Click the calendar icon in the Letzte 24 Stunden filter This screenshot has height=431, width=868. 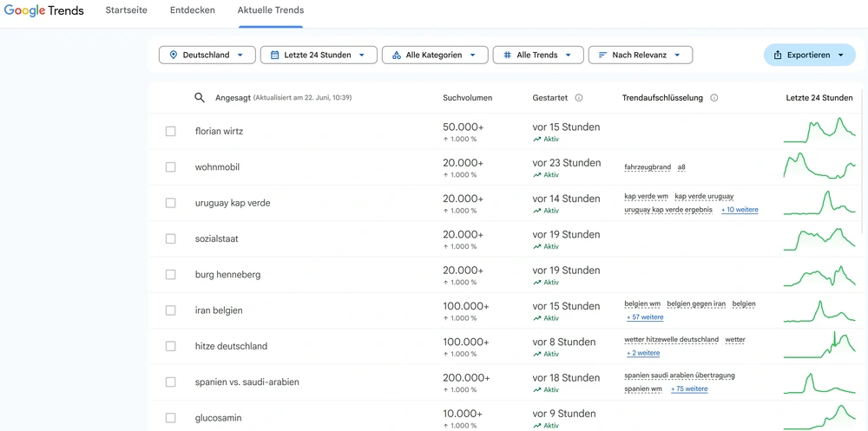(x=274, y=55)
